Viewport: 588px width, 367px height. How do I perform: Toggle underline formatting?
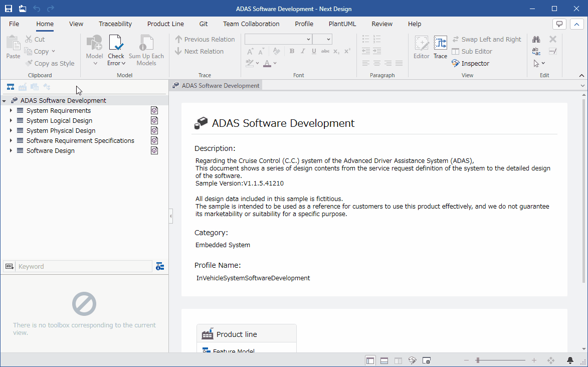314,52
